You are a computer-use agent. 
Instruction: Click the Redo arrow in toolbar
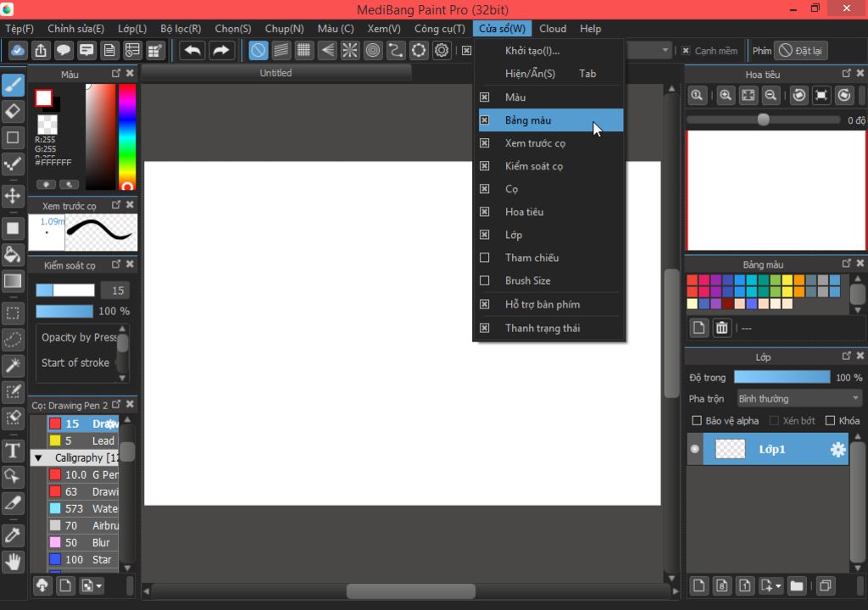pos(221,50)
